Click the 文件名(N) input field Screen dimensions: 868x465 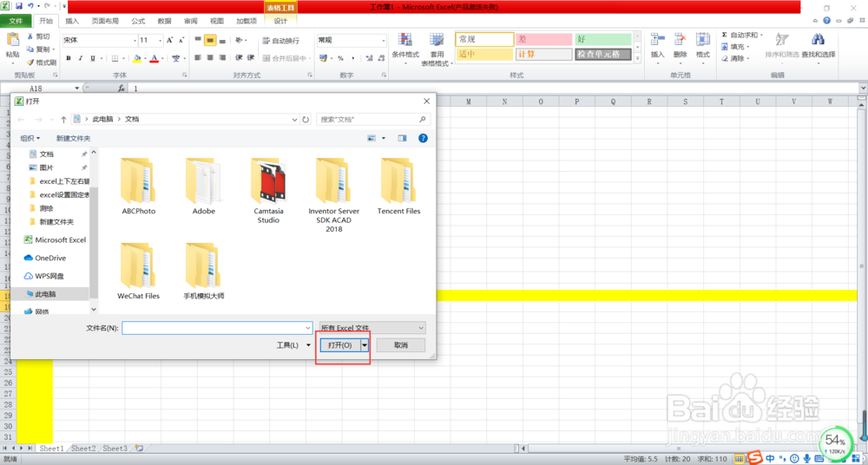click(x=217, y=328)
